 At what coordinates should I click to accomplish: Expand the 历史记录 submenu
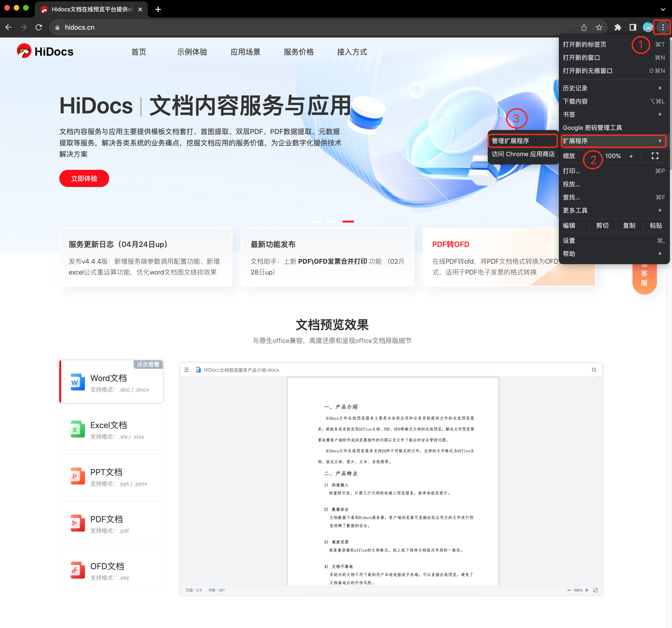point(614,88)
